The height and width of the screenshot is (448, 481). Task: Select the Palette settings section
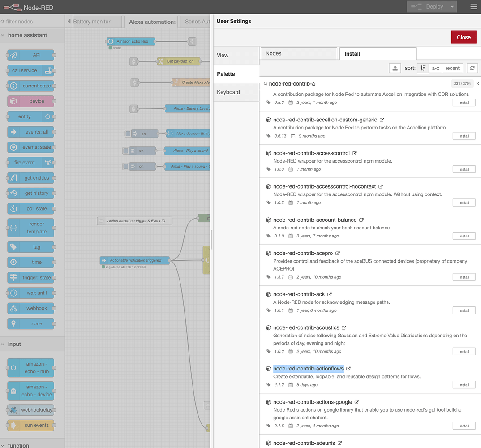(x=236, y=74)
